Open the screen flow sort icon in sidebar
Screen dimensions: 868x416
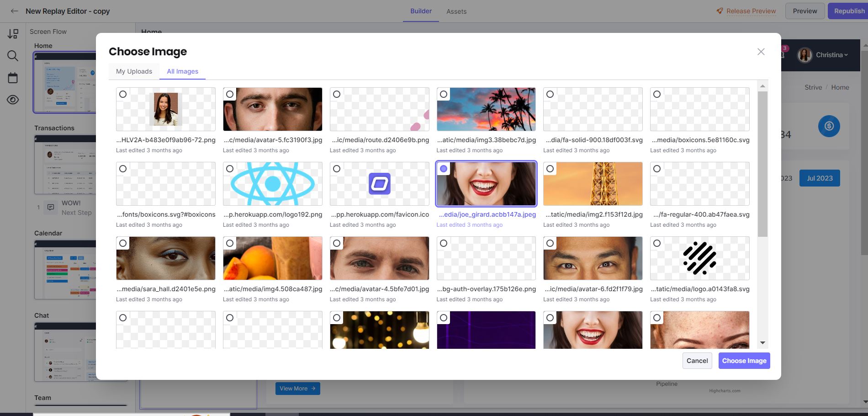point(13,34)
